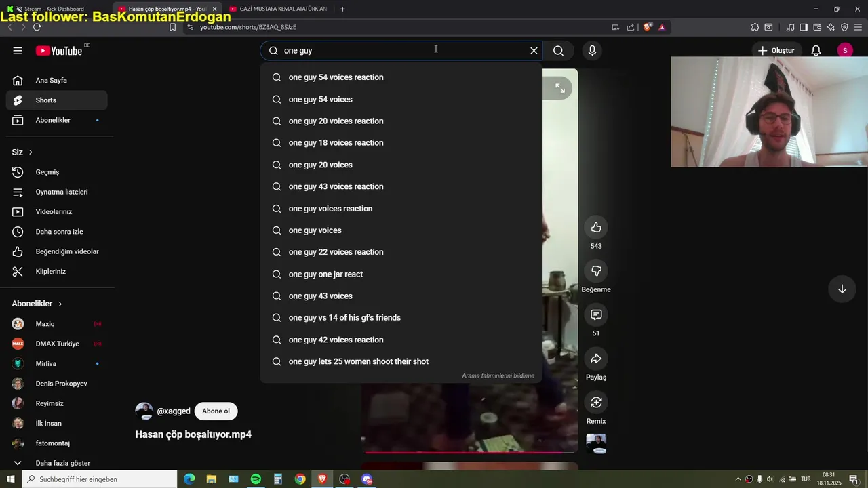Open Brave Rewards triangle icon
Viewport: 868px width, 488px height.
coord(662,27)
